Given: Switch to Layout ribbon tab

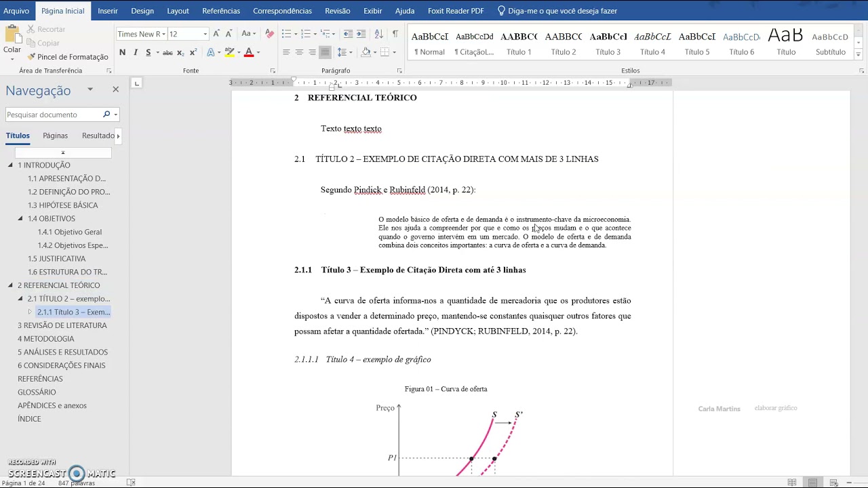Looking at the screenshot, I should pyautogui.click(x=178, y=11).
